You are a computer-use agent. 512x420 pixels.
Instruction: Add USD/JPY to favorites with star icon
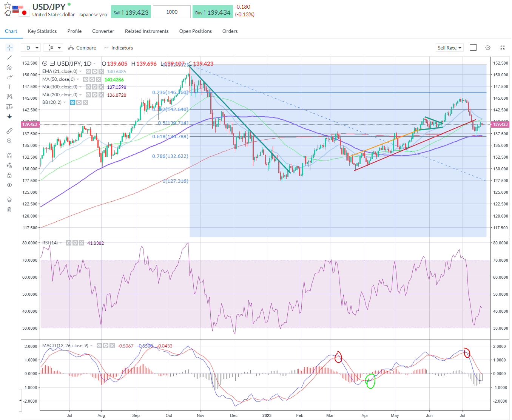point(8,6)
